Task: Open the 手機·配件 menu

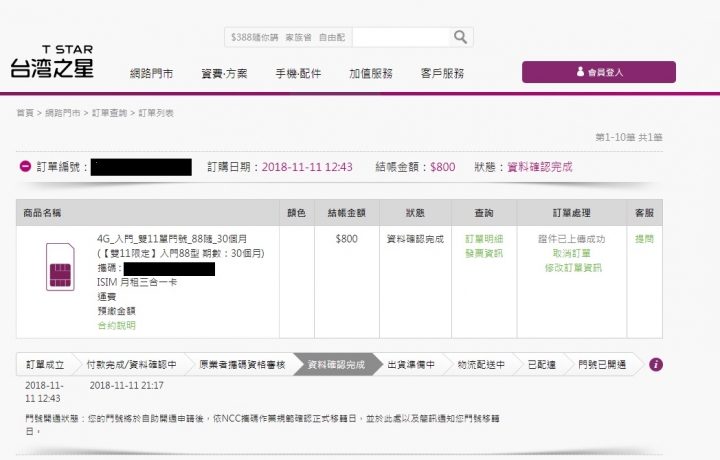Action: [x=298, y=73]
